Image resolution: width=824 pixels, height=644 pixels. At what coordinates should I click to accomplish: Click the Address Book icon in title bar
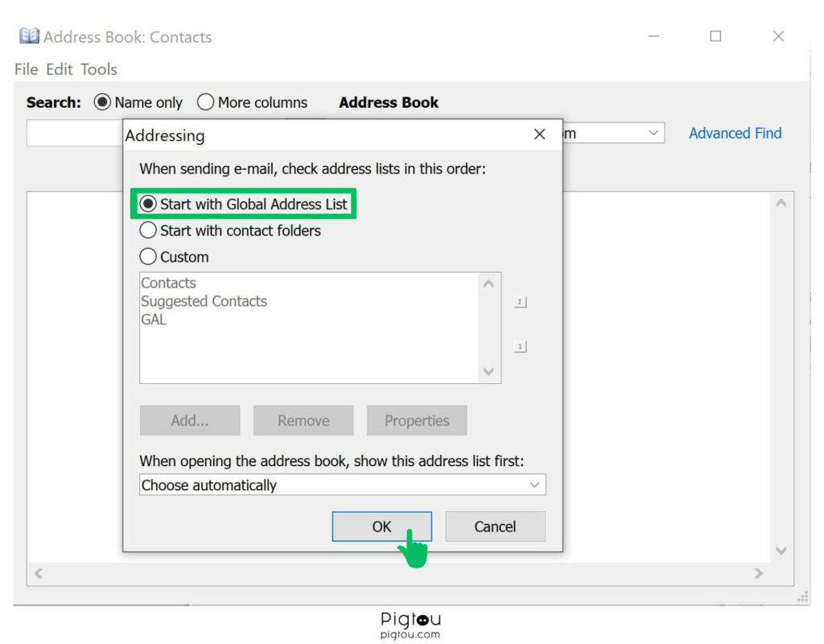coord(30,36)
